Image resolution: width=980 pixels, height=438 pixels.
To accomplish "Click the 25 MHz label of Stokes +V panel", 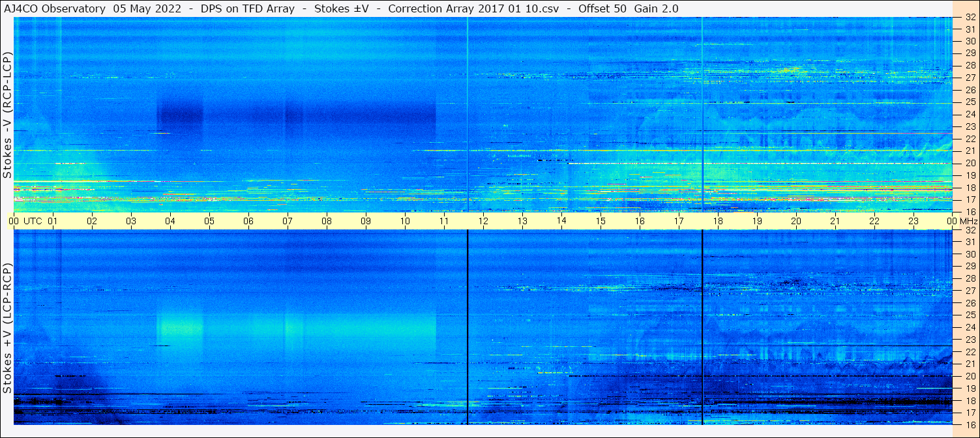I will 970,315.
